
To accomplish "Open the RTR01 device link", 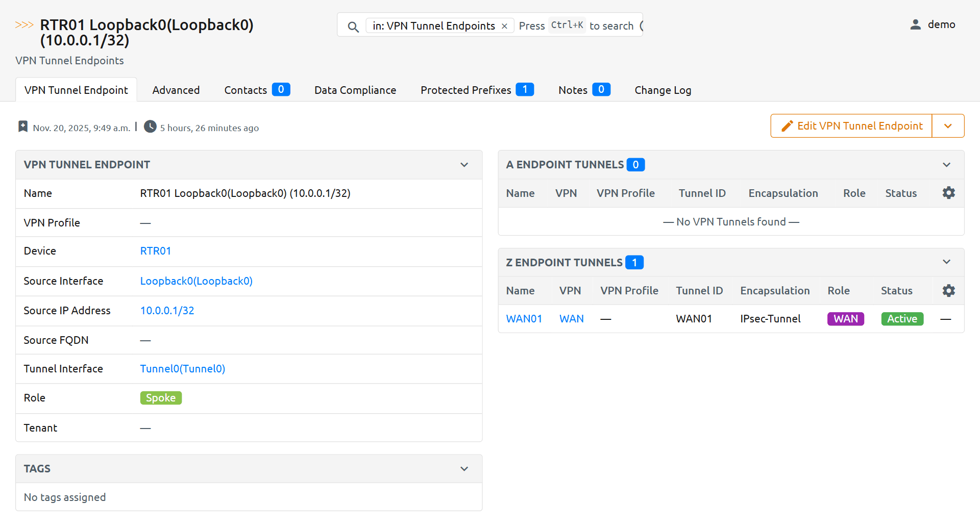I will click(x=156, y=251).
